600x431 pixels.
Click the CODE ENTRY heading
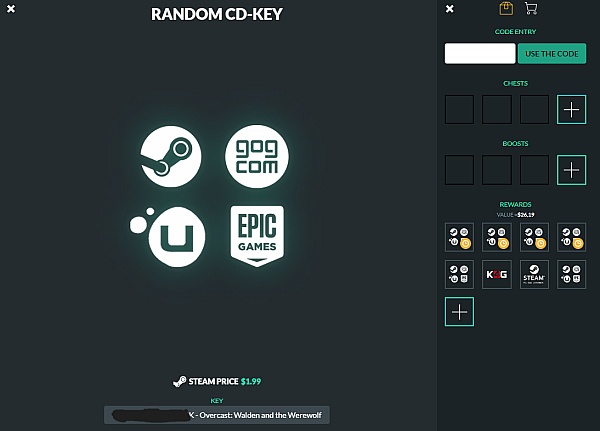(515, 32)
